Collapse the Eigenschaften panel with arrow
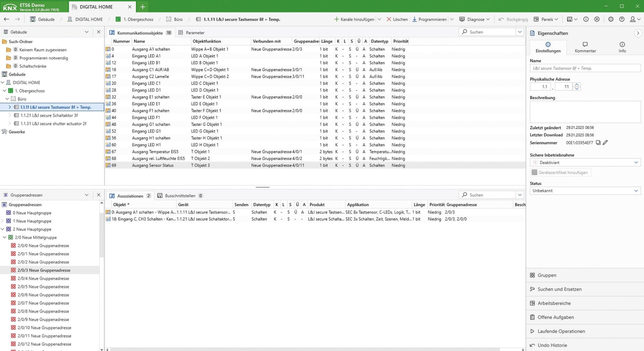Image resolution: width=644 pixels, height=351 pixels. 638,33
